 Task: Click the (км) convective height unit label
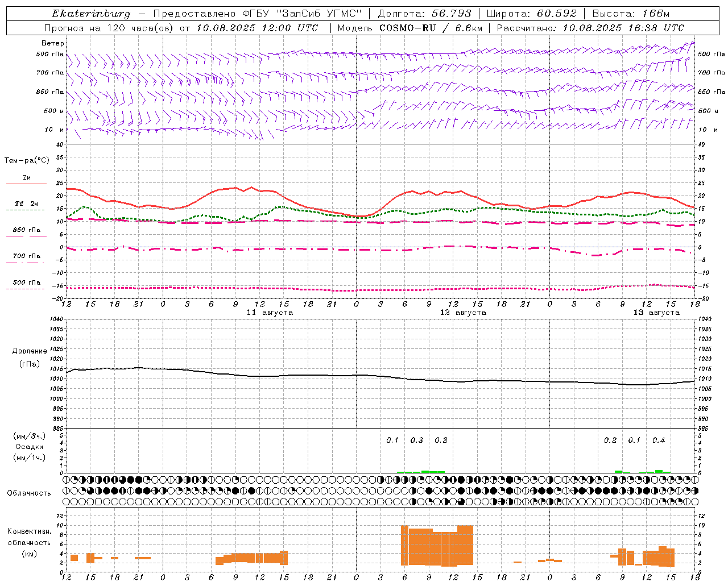pos(29,554)
